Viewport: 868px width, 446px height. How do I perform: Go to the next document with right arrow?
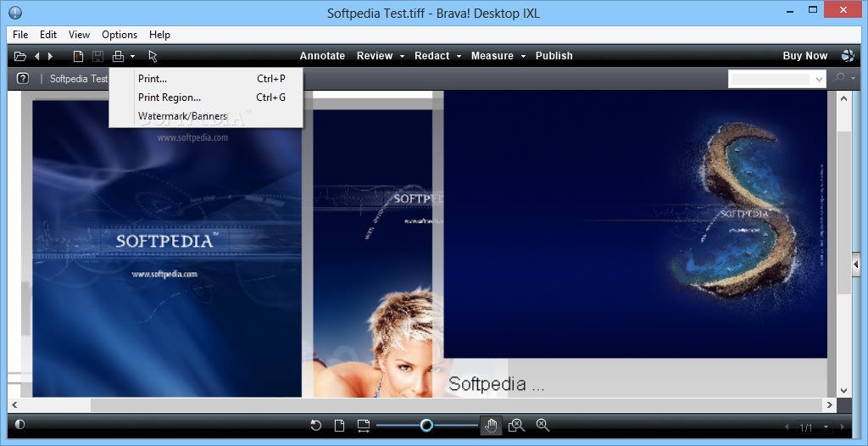coord(50,56)
